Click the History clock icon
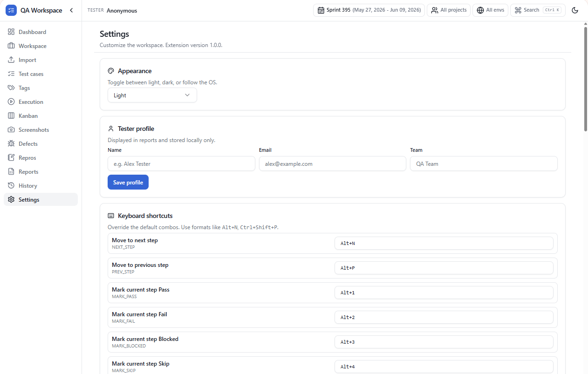 click(x=11, y=186)
